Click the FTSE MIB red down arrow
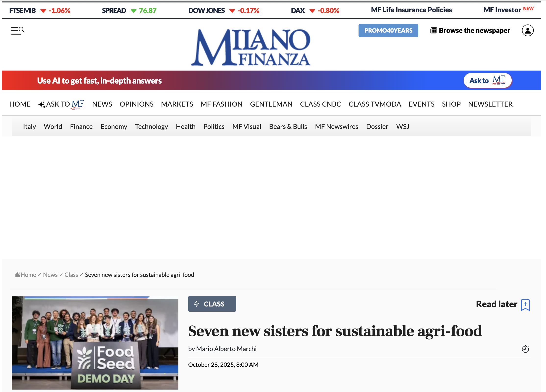546x392 pixels. click(x=43, y=11)
